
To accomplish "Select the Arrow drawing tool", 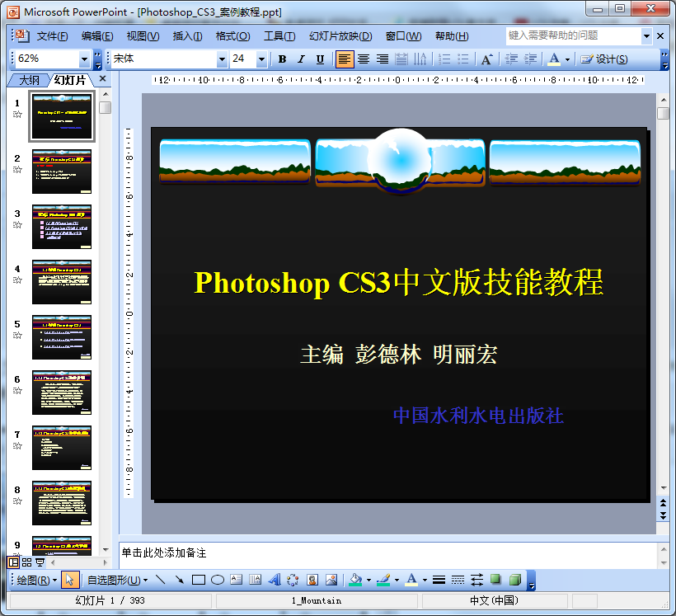I will [180, 580].
